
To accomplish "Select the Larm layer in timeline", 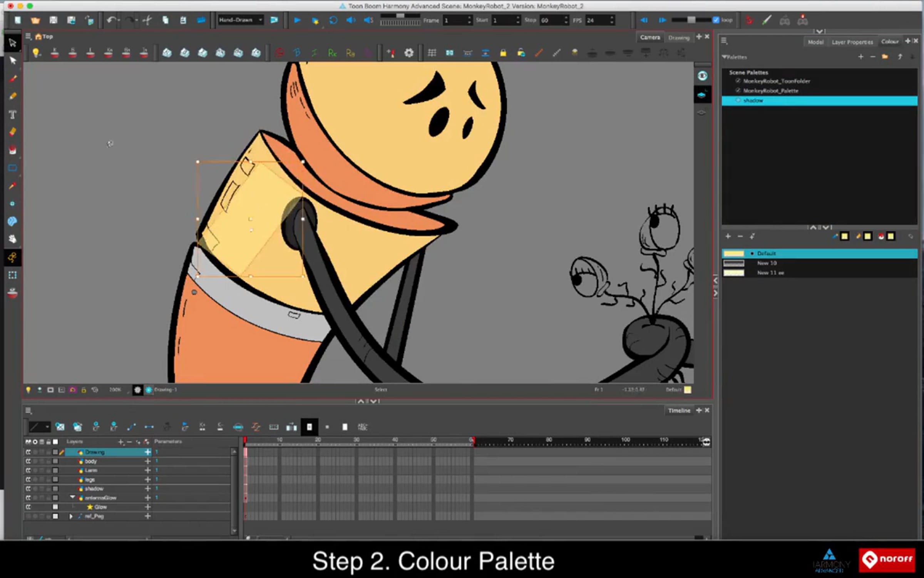I will coord(91,470).
